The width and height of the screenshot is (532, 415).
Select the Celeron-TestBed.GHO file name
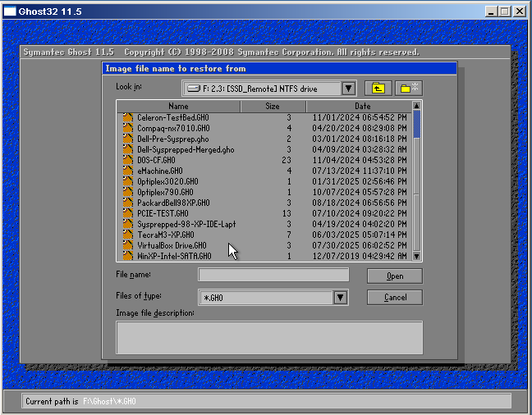[x=173, y=117]
